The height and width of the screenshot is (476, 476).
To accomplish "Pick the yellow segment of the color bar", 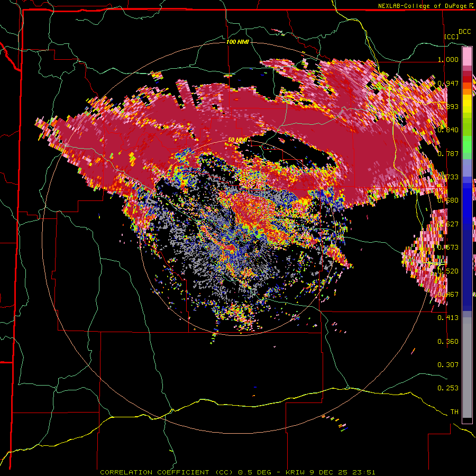I will [x=467, y=104].
